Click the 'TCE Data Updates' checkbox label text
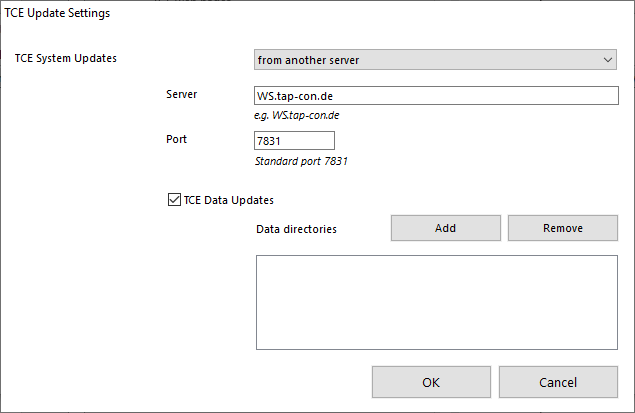 click(x=228, y=200)
